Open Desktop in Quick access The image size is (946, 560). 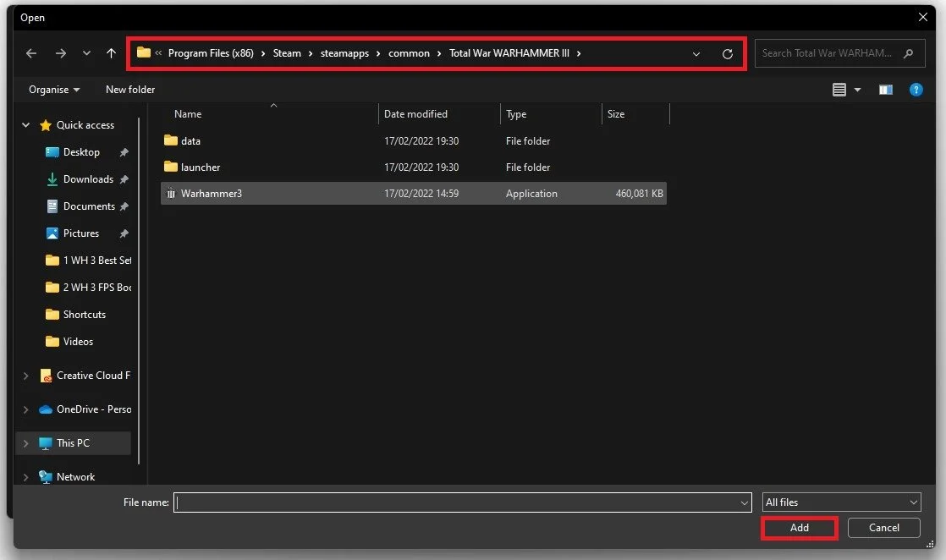click(81, 152)
